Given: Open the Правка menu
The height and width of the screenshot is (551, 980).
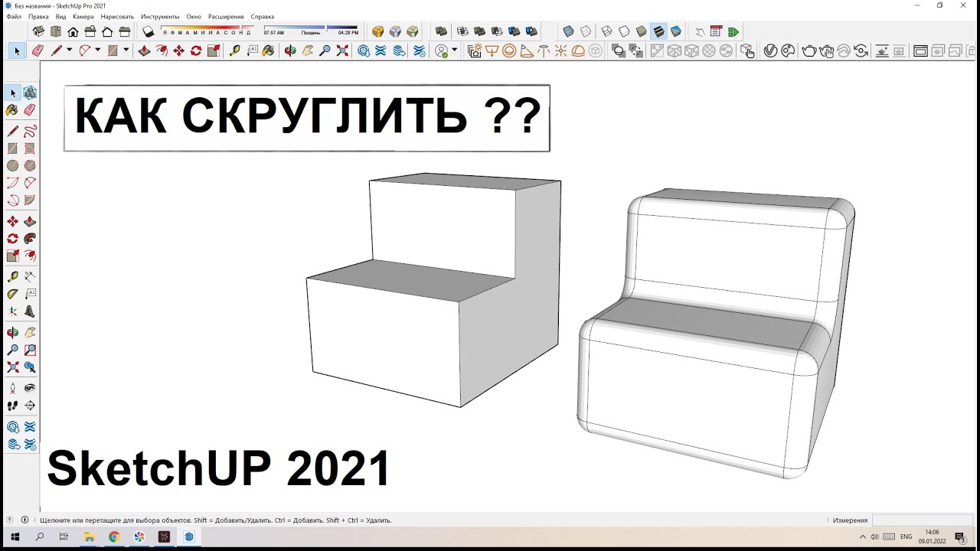Looking at the screenshot, I should (x=38, y=16).
